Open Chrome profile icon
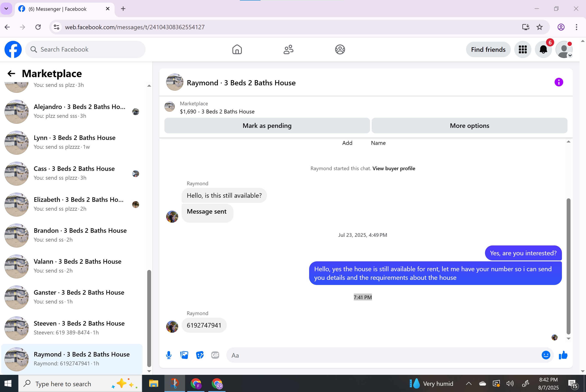 tap(561, 27)
